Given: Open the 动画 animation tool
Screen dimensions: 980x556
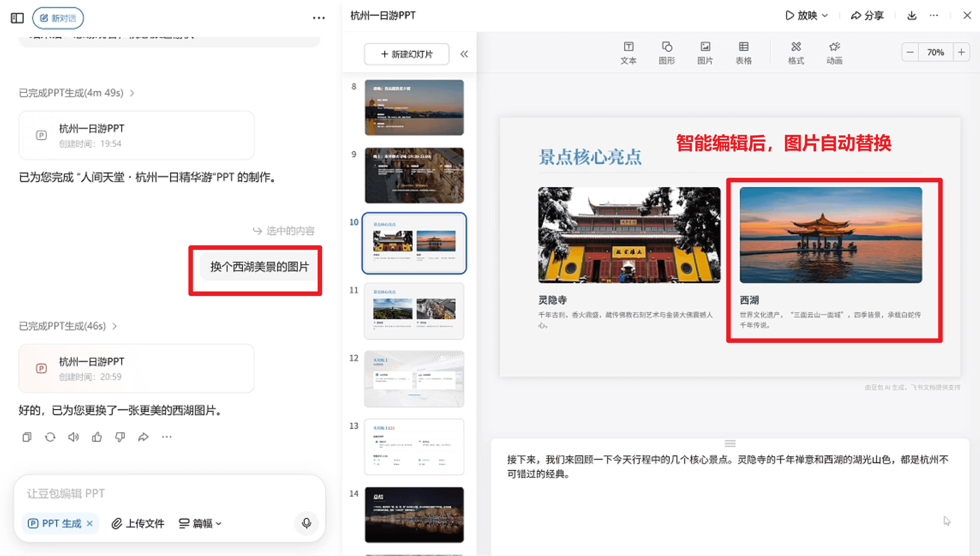Looking at the screenshot, I should [834, 52].
